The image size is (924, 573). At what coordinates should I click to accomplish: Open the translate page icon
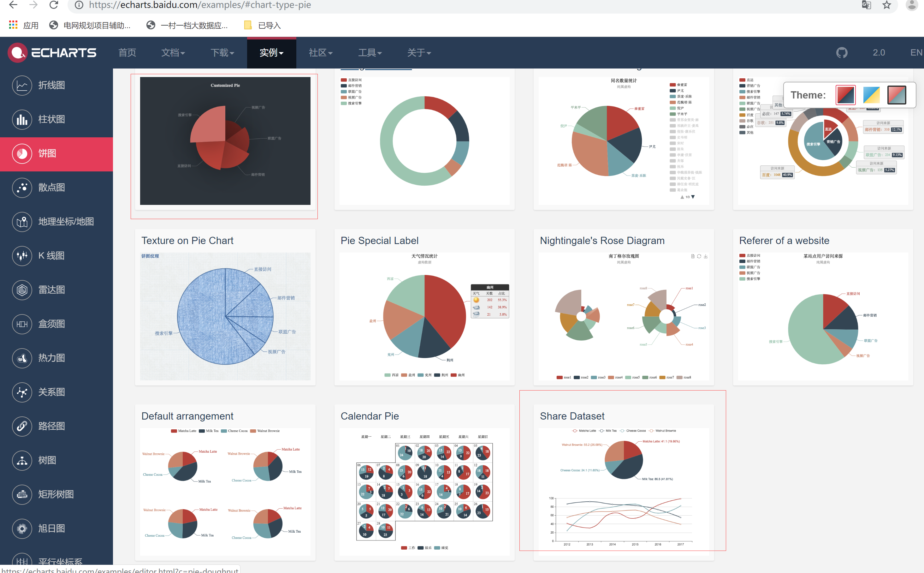click(866, 5)
